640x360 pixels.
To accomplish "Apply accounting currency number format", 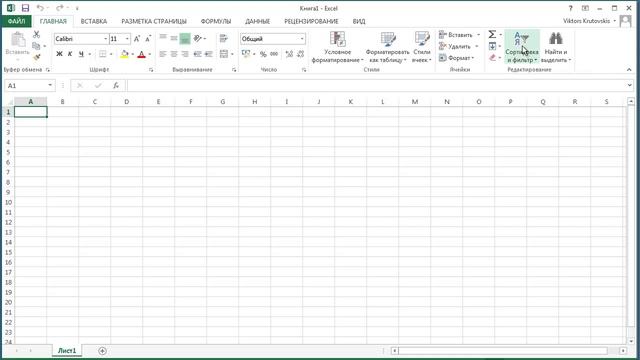I will pos(246,54).
